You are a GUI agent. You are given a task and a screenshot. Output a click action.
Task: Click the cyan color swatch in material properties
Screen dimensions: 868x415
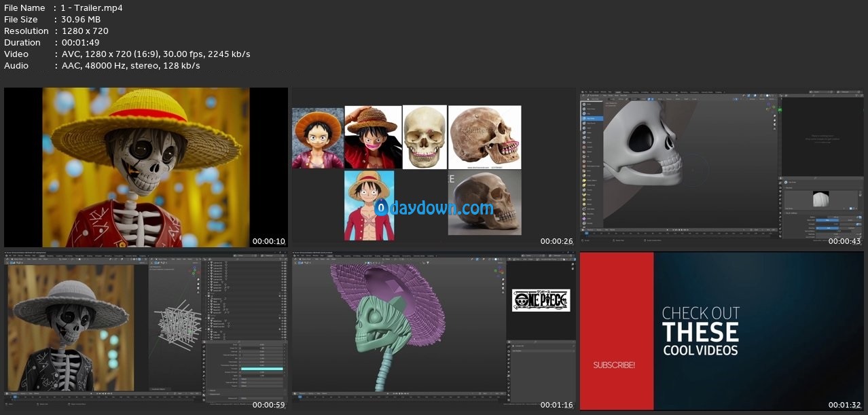pyautogui.click(x=261, y=369)
